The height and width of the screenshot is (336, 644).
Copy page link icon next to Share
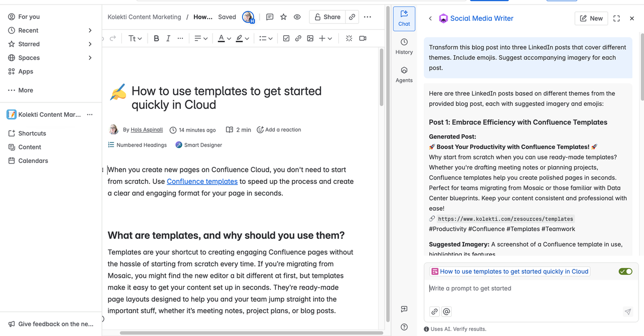click(352, 17)
